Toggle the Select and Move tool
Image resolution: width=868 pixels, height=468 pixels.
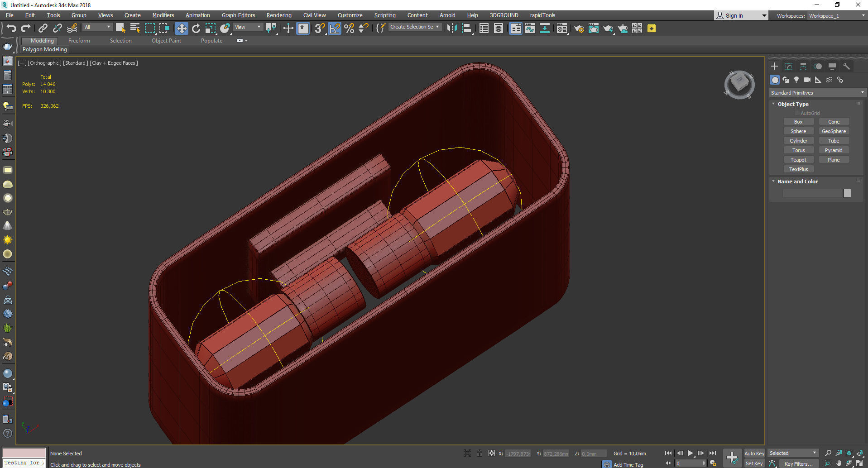click(182, 29)
